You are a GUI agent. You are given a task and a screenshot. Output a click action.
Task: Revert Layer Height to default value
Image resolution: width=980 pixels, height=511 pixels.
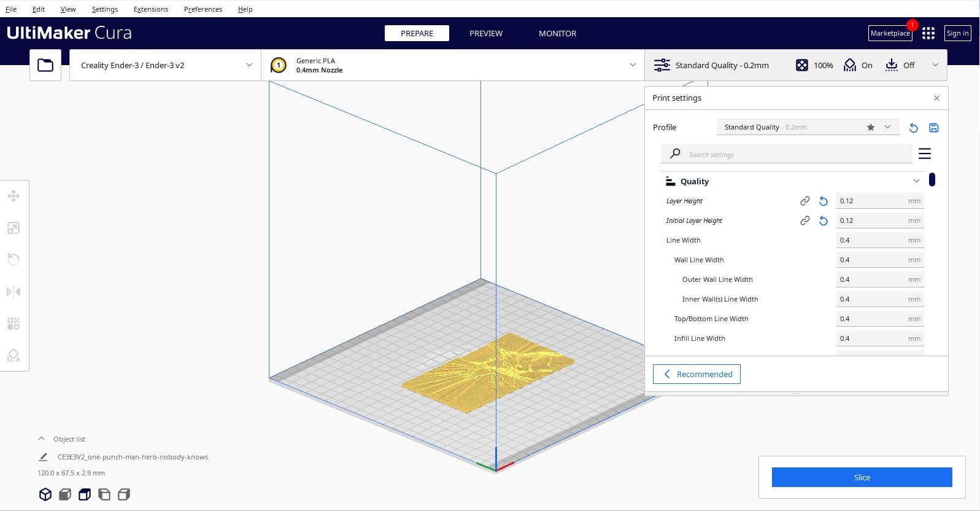pyautogui.click(x=824, y=201)
